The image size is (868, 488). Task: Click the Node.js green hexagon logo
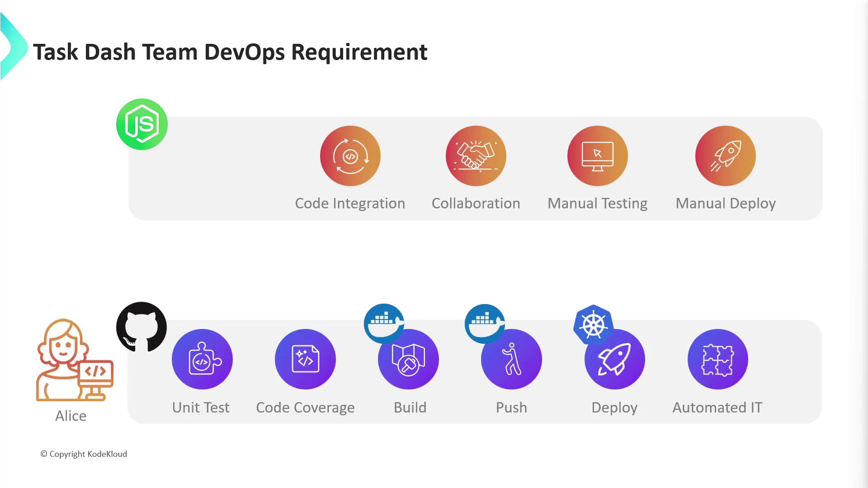point(142,124)
